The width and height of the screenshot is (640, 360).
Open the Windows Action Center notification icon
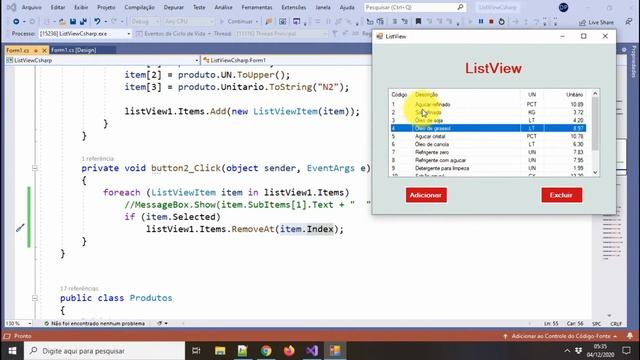click(x=627, y=351)
